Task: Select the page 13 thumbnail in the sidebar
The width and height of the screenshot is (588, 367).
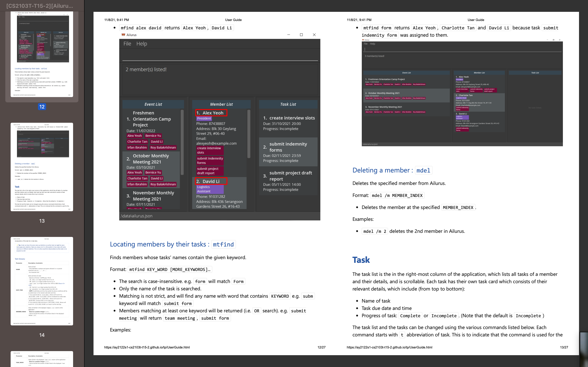Action: click(x=42, y=167)
